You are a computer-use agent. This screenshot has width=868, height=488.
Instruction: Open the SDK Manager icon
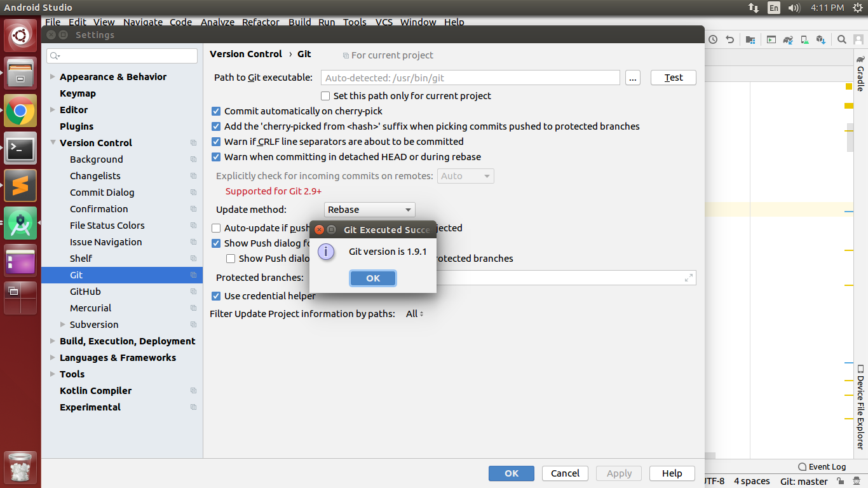(x=822, y=39)
